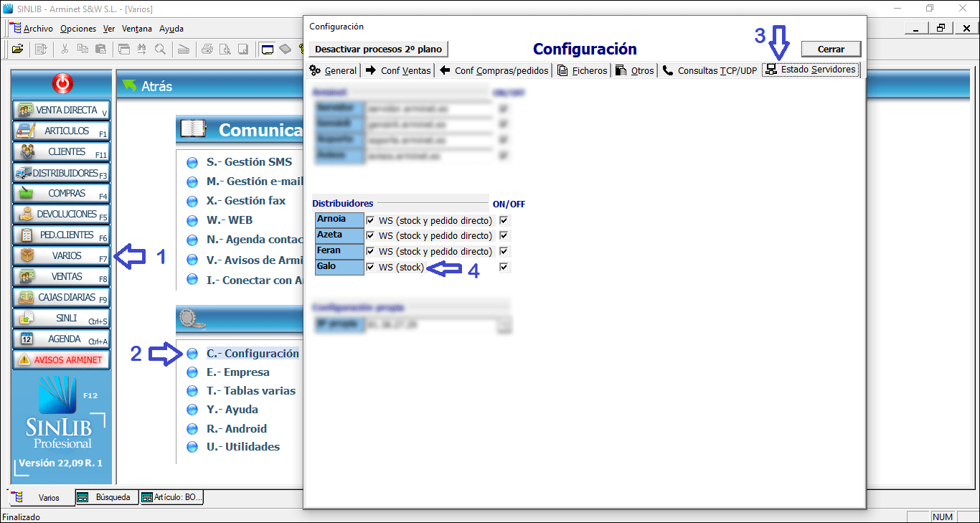Click the magnifying glass search toolbar icon
This screenshot has height=523, width=980.
[x=159, y=50]
